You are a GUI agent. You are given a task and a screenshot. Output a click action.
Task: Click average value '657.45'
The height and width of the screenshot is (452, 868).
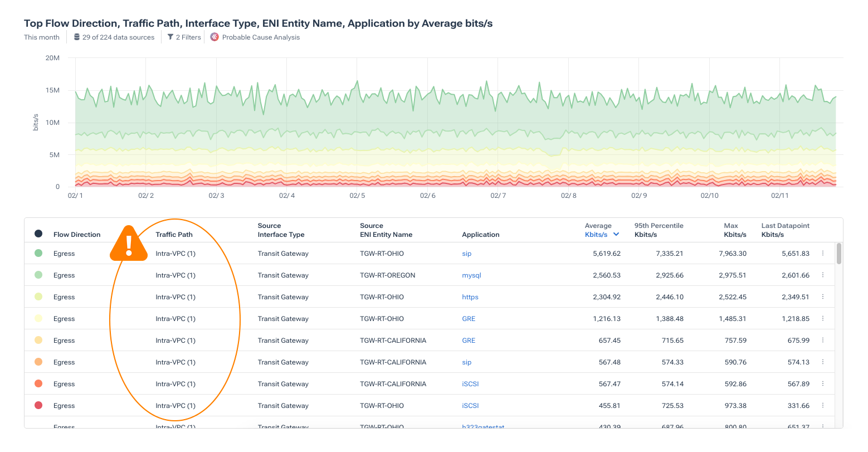(609, 341)
